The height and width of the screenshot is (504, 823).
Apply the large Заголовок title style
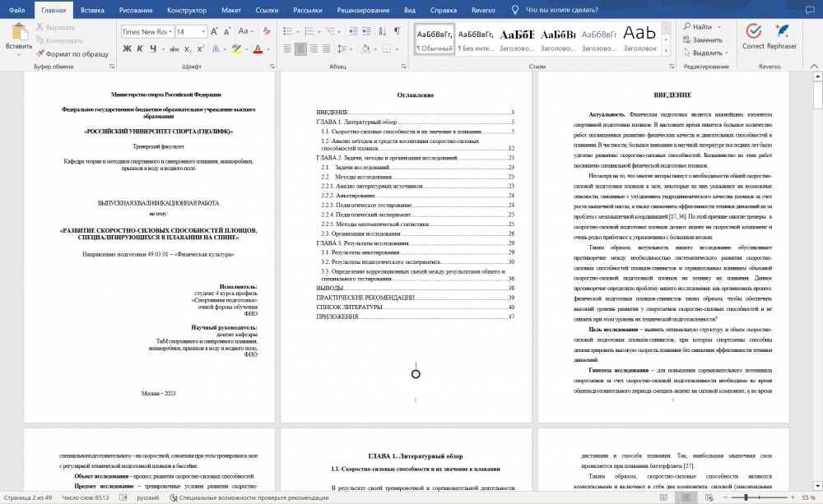(639, 39)
